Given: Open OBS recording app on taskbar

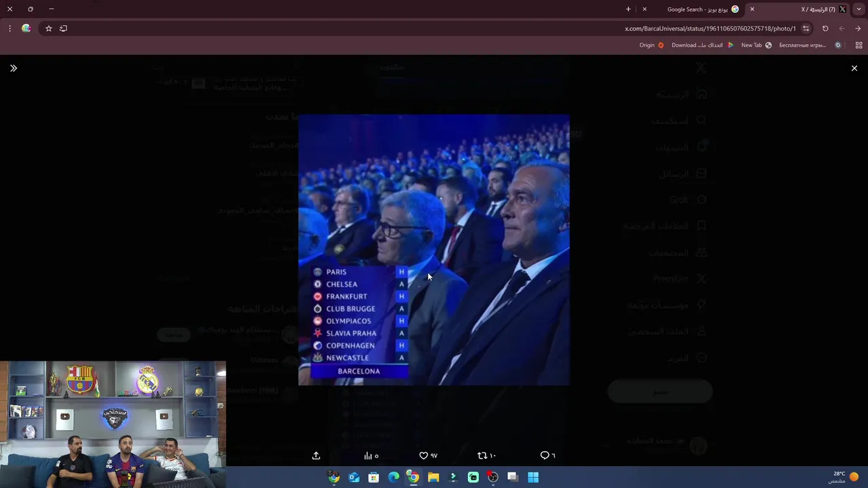Looking at the screenshot, I should [x=492, y=478].
